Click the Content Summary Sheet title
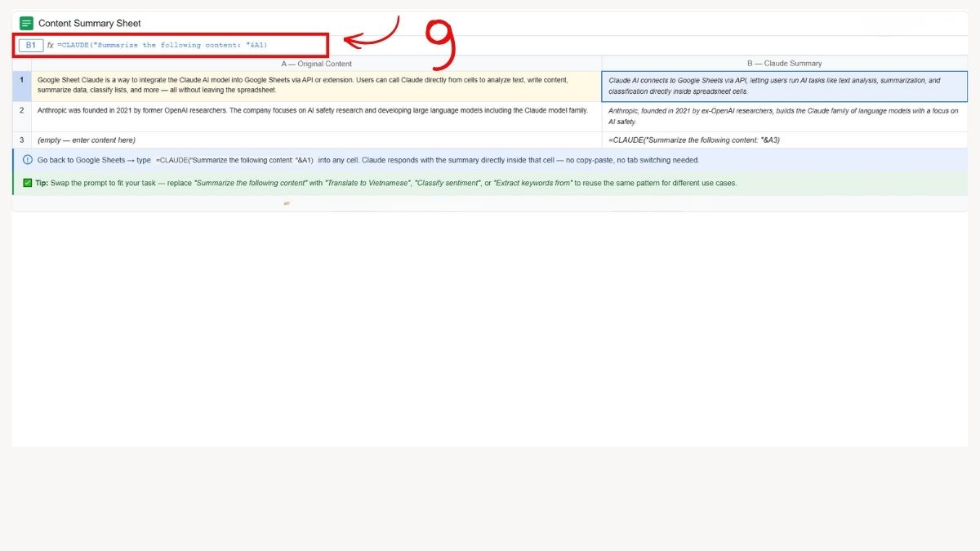Viewport: 980px width, 551px height. 90,24
